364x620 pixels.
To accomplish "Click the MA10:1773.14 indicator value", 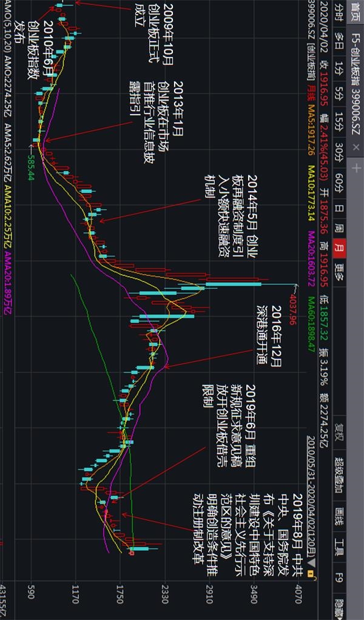I will 311,194.
